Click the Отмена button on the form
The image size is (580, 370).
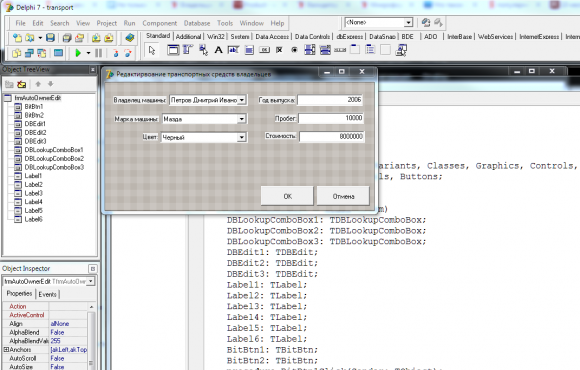click(343, 196)
